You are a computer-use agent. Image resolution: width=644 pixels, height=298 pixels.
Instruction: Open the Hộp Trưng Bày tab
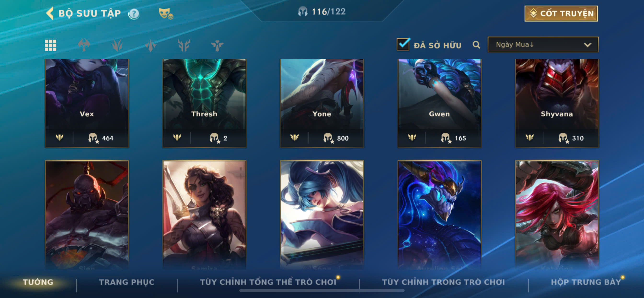click(586, 282)
